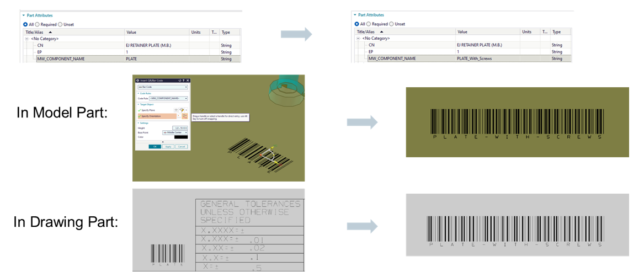644x277 pixels.
Task: Click the PLATE value cell
Action: pyautogui.click(x=157, y=59)
